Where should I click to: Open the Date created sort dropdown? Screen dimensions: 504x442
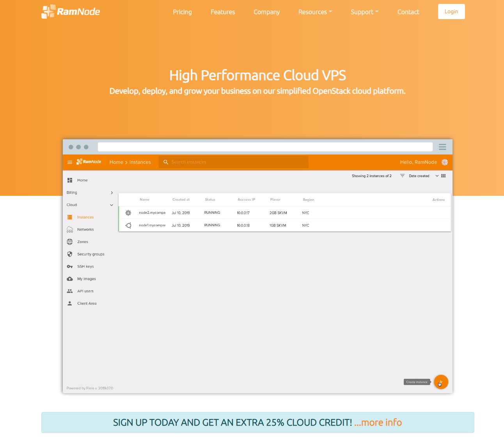(424, 176)
